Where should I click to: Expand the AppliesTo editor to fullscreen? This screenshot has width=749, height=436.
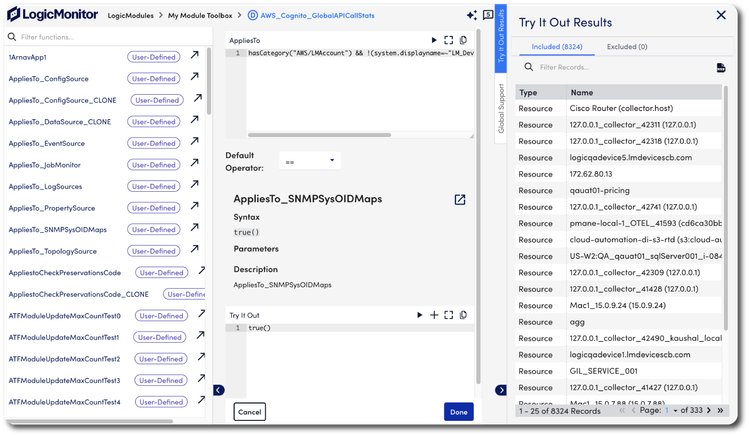point(449,40)
